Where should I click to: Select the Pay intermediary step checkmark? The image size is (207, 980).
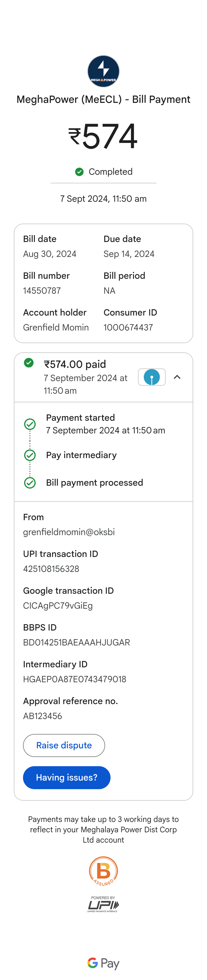click(x=30, y=455)
